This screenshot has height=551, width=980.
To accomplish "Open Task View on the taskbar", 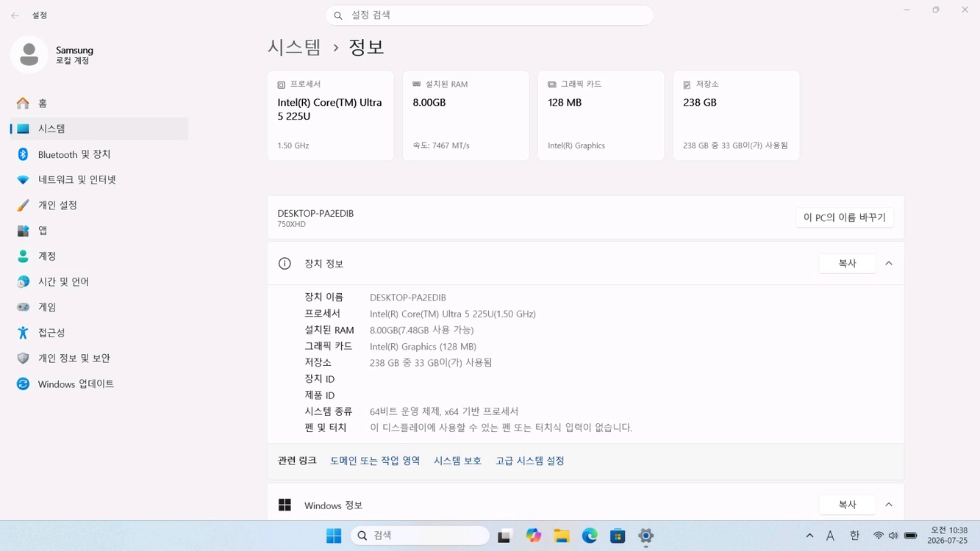I will [504, 536].
